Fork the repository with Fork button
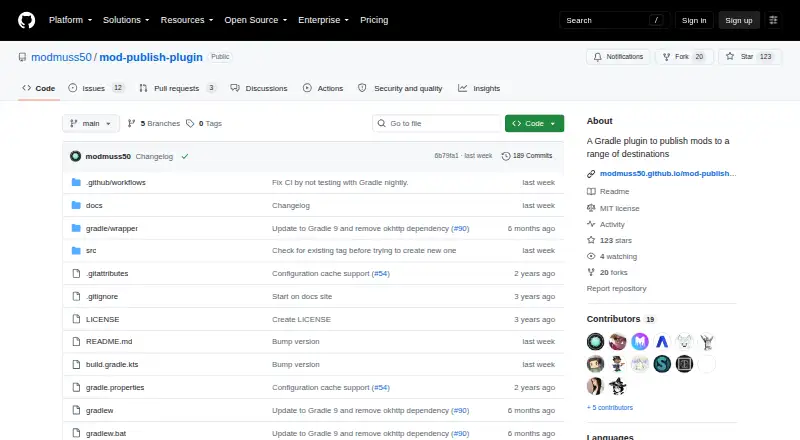The image size is (800, 440). coord(683,57)
